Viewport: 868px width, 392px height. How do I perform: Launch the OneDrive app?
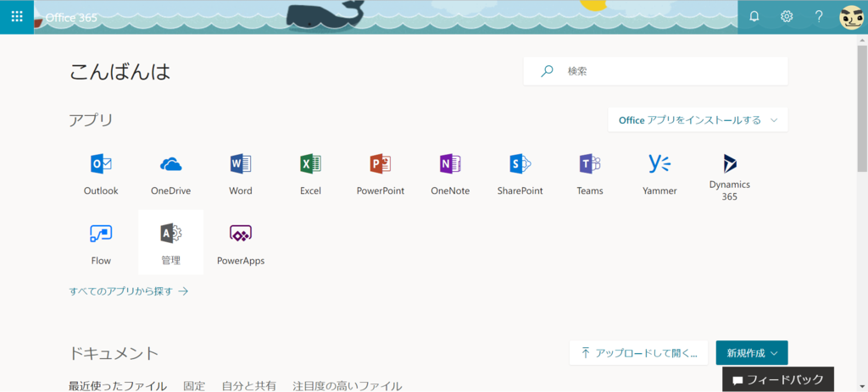click(x=171, y=175)
